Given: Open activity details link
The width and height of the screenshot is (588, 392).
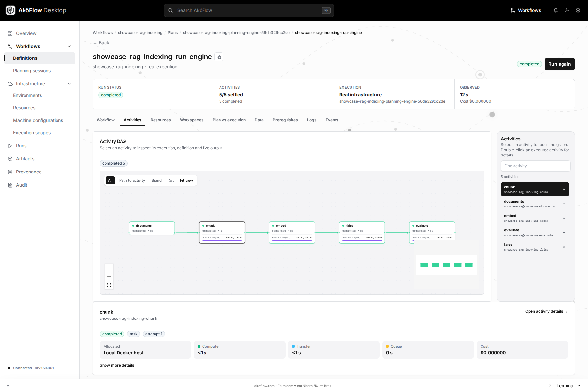Looking at the screenshot, I should (x=547, y=311).
